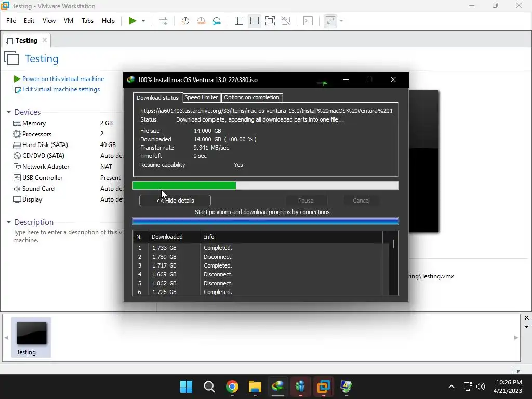Click the stretch guest display icon
This screenshot has width=532, height=399.
330,21
